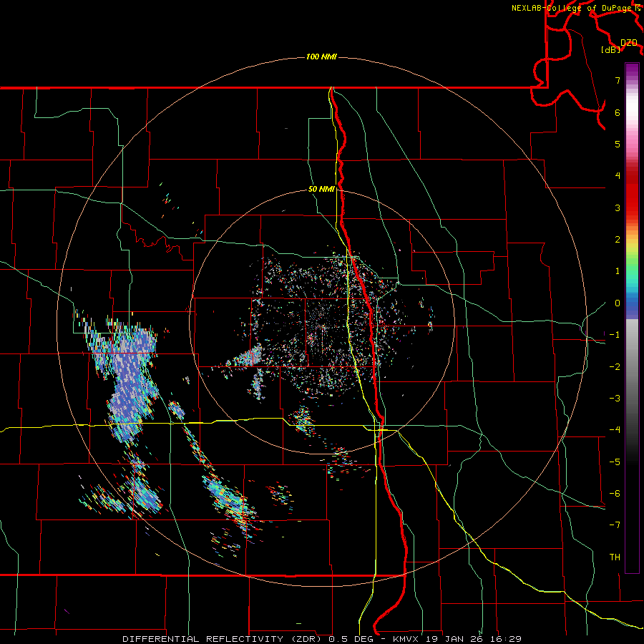
Task: Click the 3 value on the color scale
Action: (618, 208)
